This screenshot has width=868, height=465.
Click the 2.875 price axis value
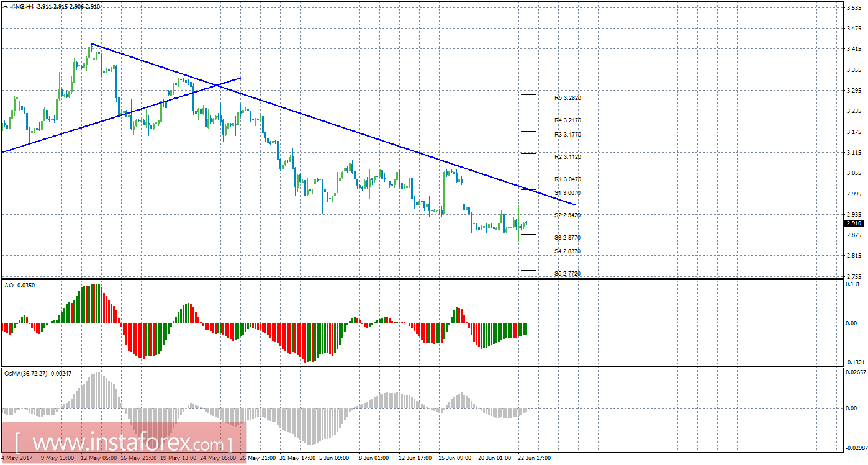(x=853, y=235)
